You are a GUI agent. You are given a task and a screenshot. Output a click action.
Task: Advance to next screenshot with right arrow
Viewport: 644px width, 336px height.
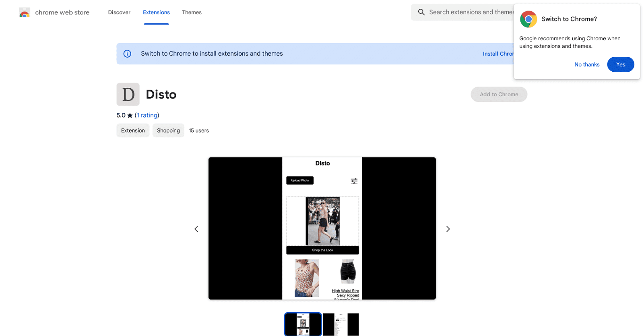tap(448, 229)
